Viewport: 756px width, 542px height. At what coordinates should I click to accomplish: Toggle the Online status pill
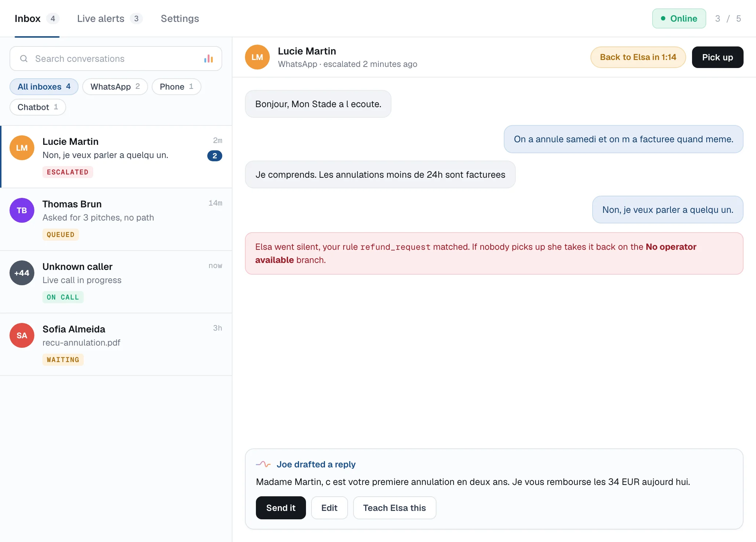679,19
